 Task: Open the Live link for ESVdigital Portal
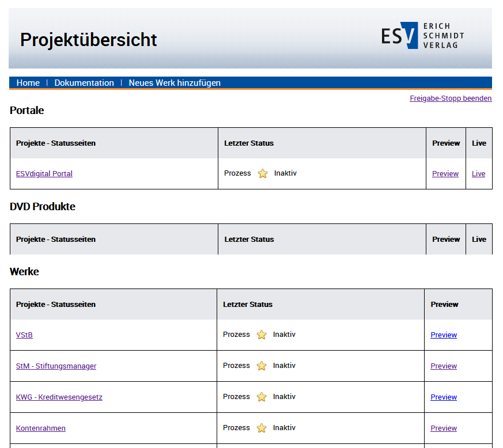point(478,173)
